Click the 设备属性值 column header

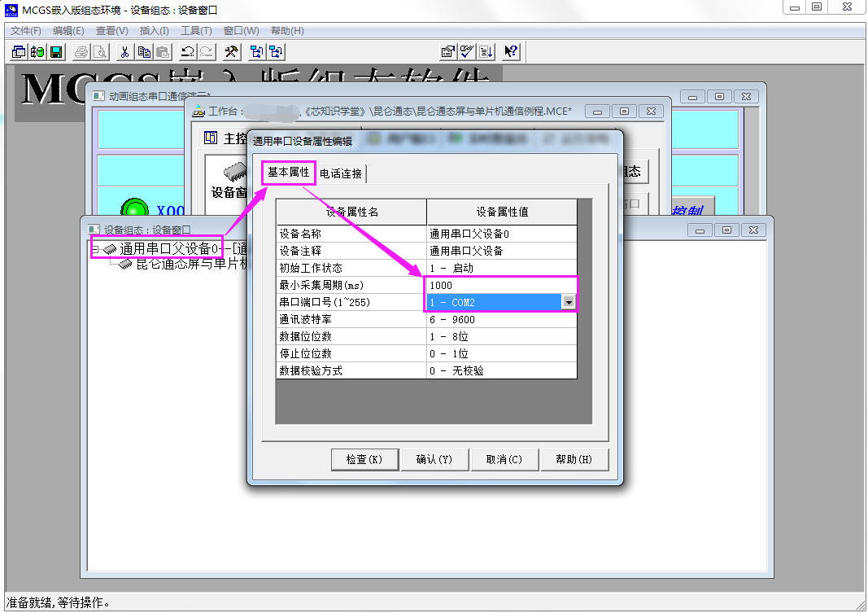pyautogui.click(x=502, y=212)
